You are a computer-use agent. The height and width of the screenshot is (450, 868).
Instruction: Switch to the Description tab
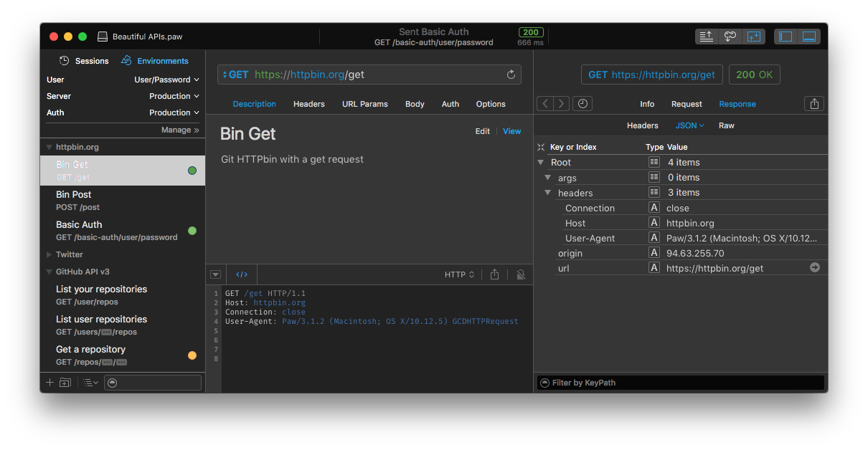pos(254,104)
